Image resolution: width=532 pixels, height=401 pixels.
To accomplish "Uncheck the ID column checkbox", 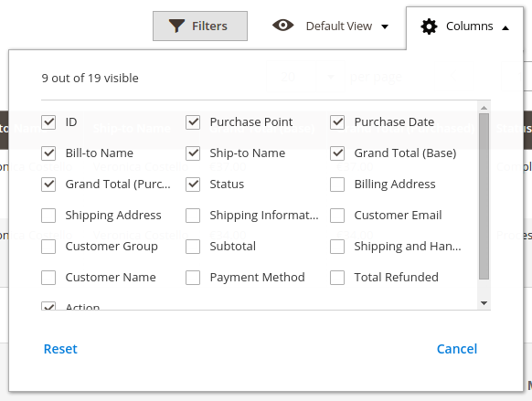I will tap(48, 122).
